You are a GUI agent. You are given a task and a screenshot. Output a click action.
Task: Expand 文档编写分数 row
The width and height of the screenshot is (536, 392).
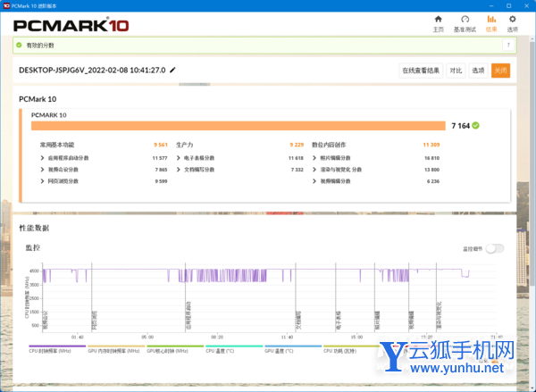178,170
